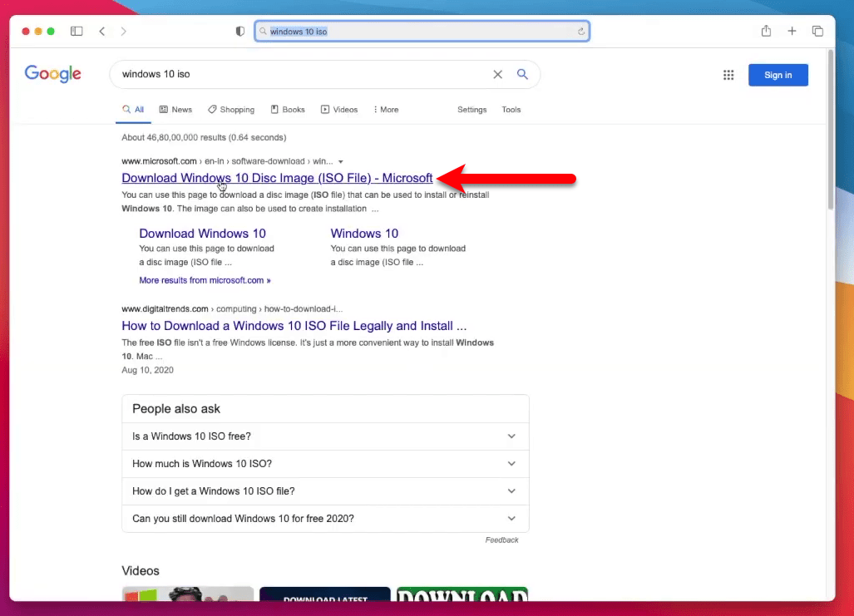Click the Feedback link

pyautogui.click(x=501, y=540)
